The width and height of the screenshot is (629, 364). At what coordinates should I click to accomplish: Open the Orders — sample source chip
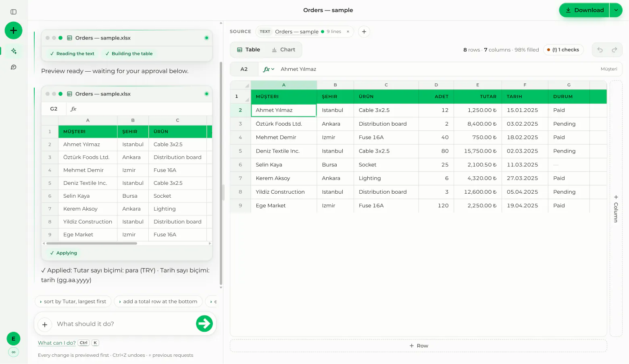pyautogui.click(x=297, y=31)
